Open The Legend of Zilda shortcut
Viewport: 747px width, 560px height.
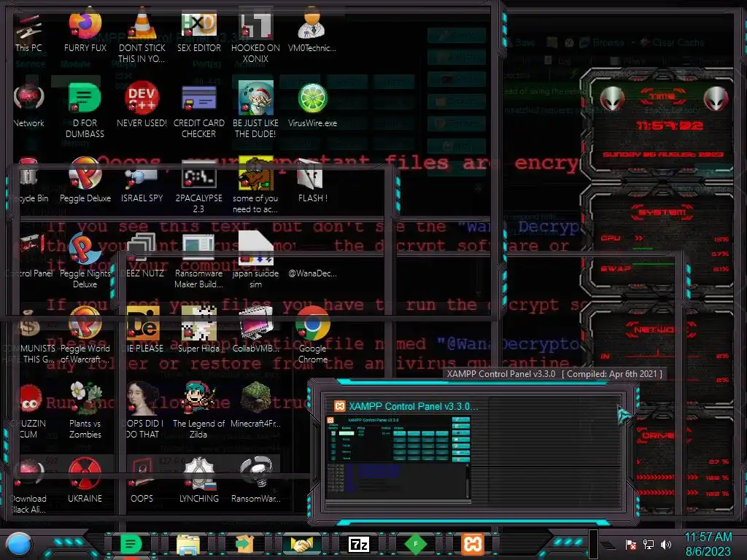pos(199,411)
